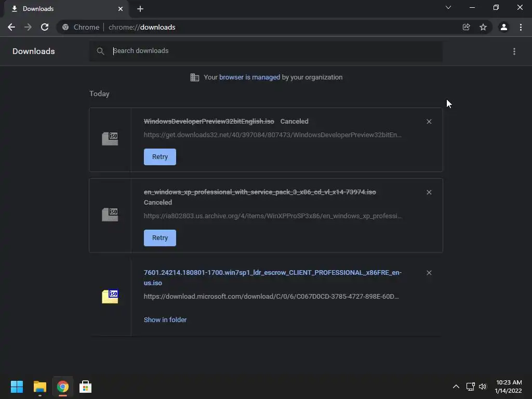Open the 7601.24214 win7sp1 ISO file link
This screenshot has height=399, width=532.
272,277
